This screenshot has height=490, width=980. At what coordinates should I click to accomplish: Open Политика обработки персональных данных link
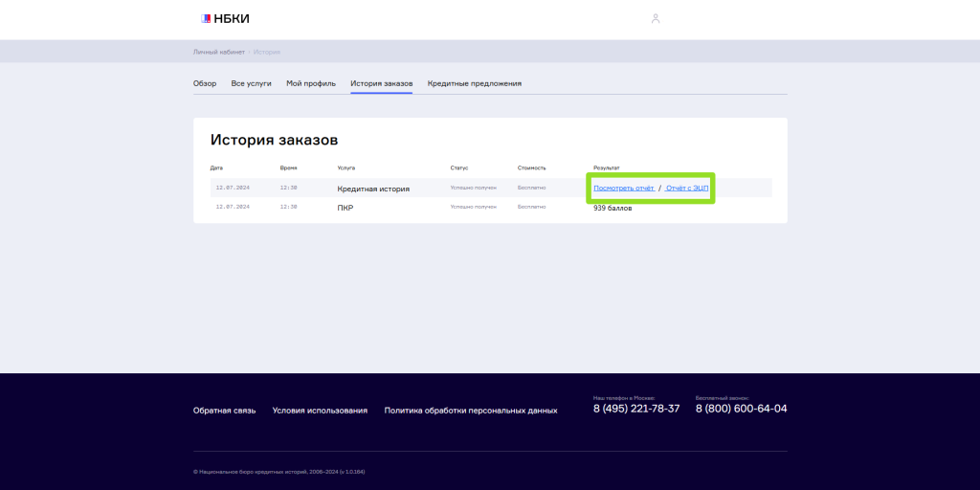coord(471,411)
